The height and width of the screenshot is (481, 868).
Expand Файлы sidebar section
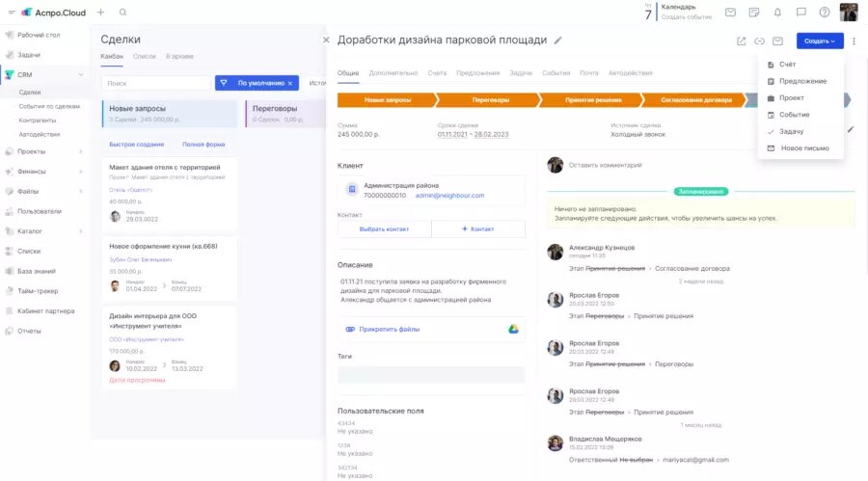pyautogui.click(x=81, y=192)
